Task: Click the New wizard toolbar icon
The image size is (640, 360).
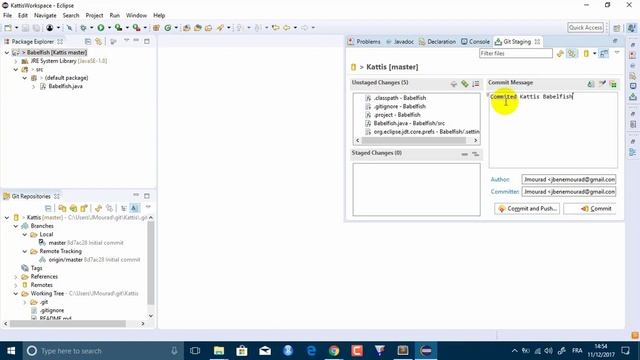Action: point(8,28)
